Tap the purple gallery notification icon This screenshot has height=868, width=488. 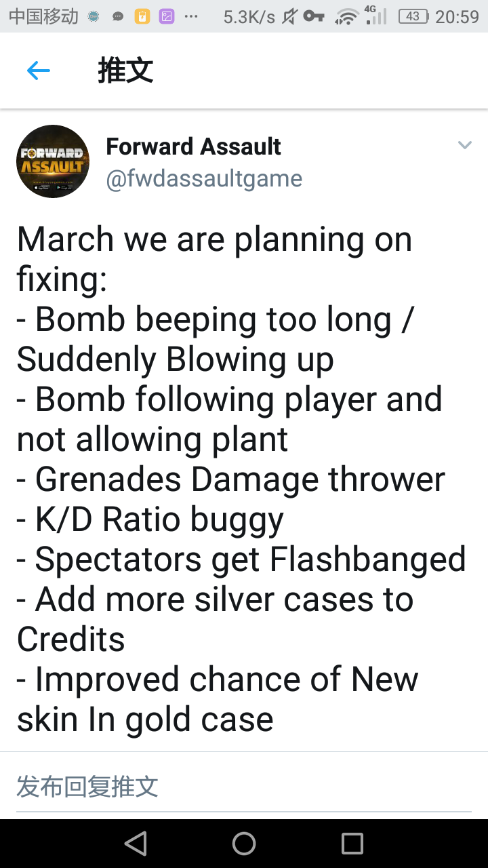point(166,17)
